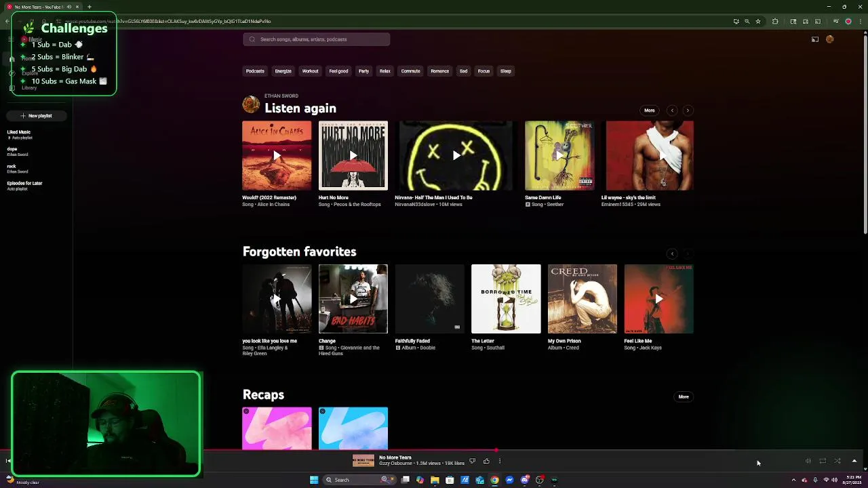Open Messenger from the taskbar

coord(509,480)
